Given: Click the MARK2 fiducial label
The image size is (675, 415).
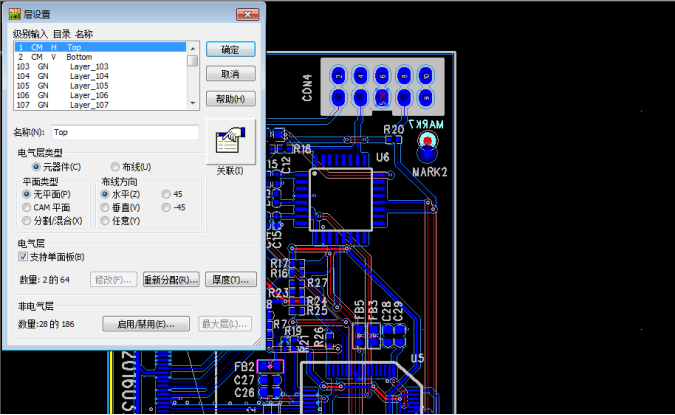Looking at the screenshot, I should (x=430, y=172).
